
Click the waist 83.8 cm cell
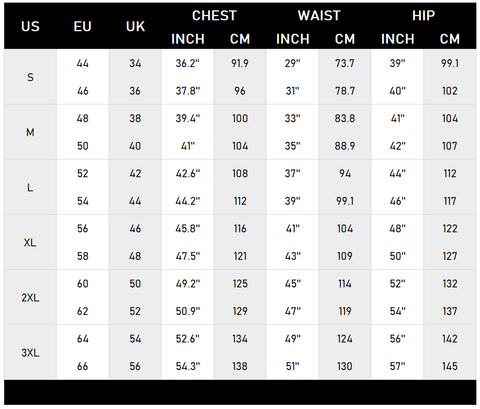point(345,118)
